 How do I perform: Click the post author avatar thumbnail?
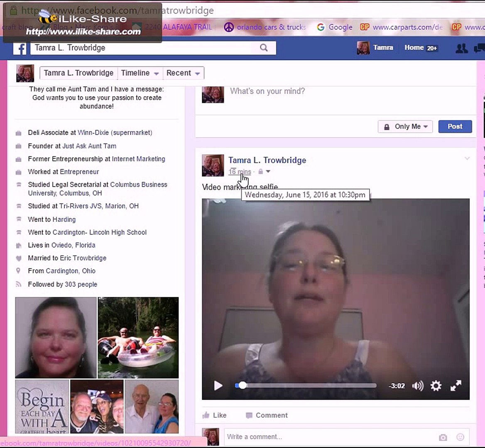point(213,165)
